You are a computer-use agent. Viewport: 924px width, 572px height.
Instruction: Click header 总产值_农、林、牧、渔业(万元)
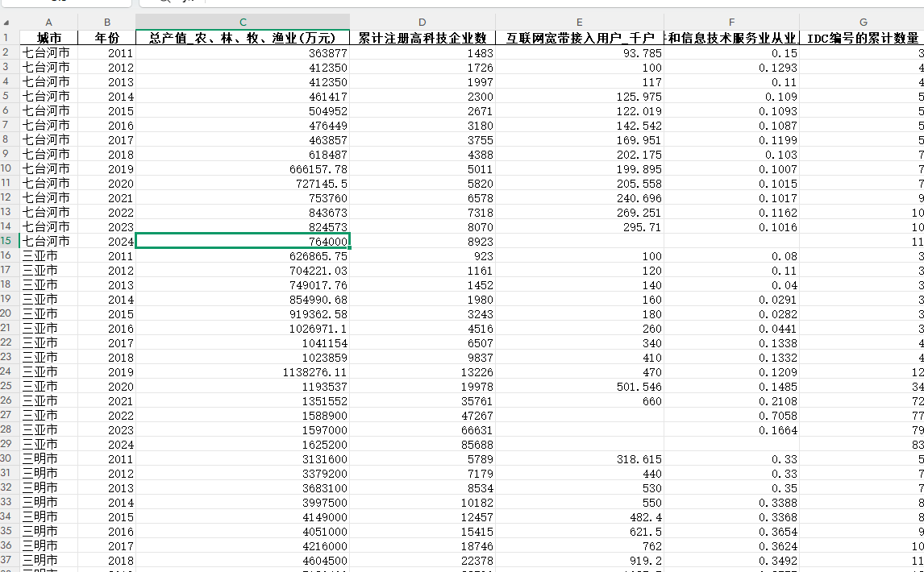click(x=242, y=39)
